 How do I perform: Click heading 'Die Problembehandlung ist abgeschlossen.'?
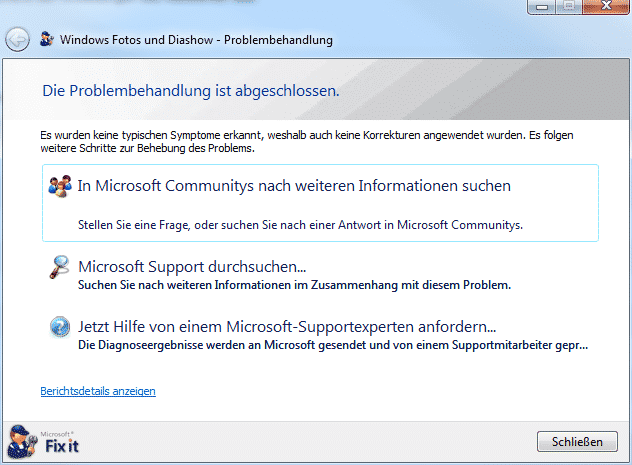(x=191, y=91)
